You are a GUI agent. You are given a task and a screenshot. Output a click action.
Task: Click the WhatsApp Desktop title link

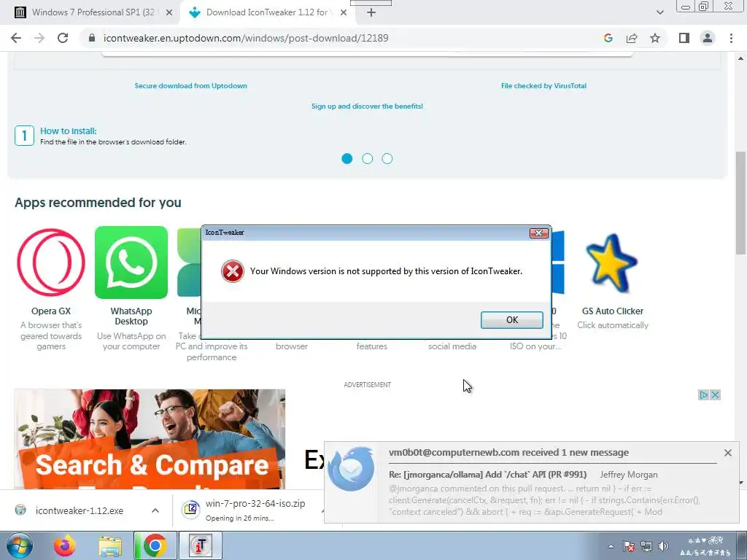(131, 316)
